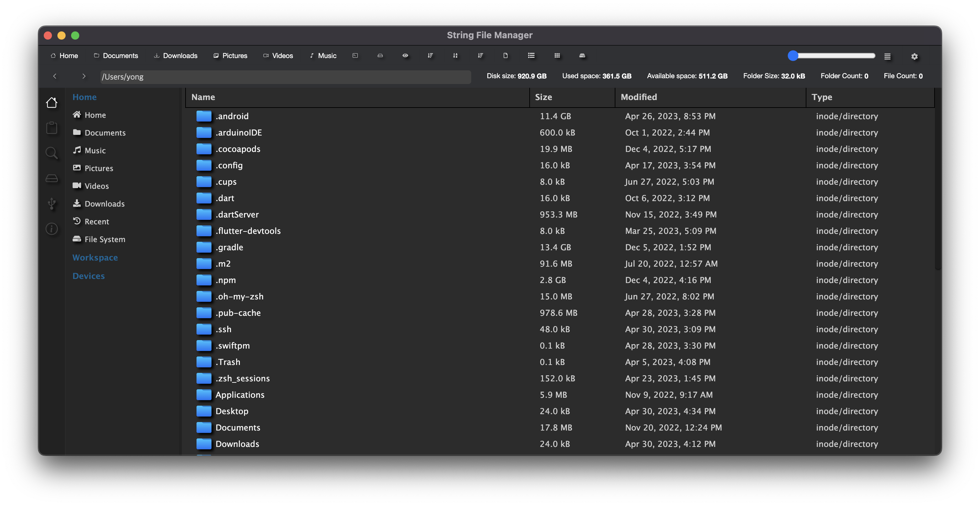The image size is (980, 506).
Task: Click the icon size slider handle
Action: coord(793,56)
